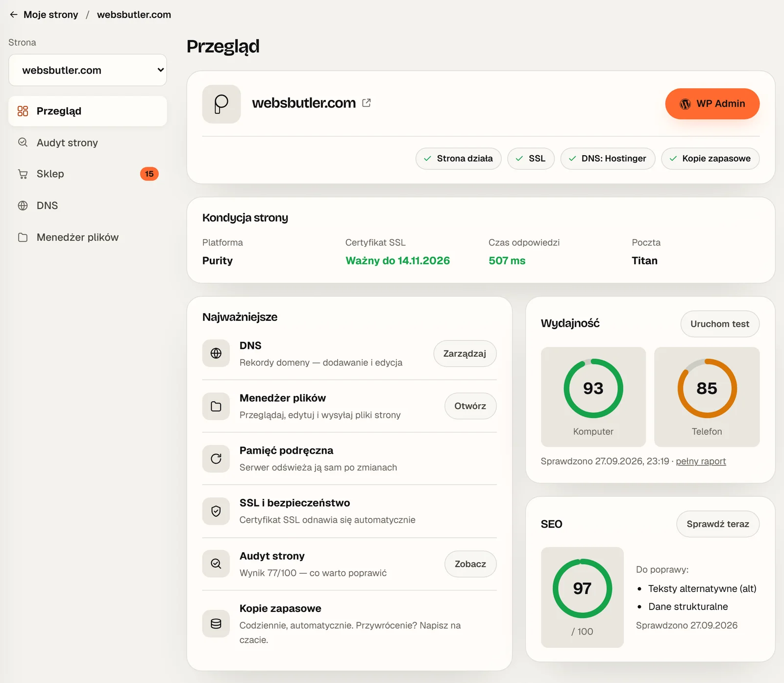
Task: Open the pełny raport link
Action: coord(701,462)
